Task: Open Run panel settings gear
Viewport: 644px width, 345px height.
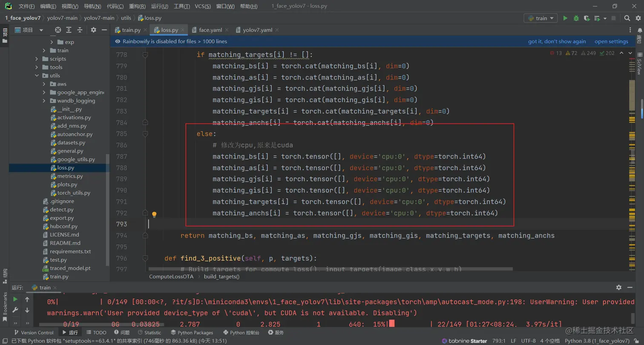Action: click(x=619, y=288)
